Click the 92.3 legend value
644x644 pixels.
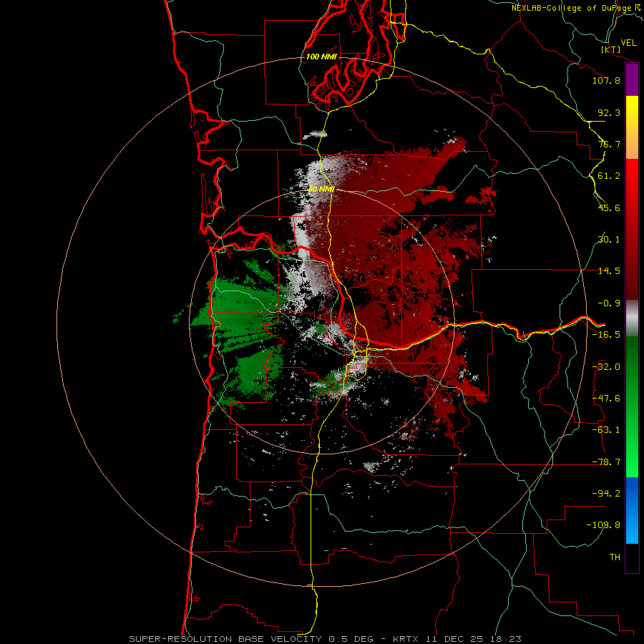click(x=609, y=112)
